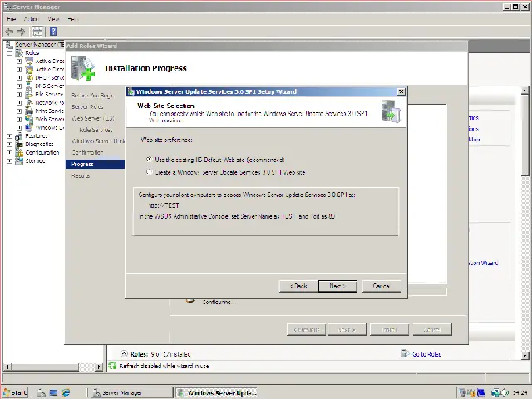The width and height of the screenshot is (532, 399).
Task: Click the DHCP Server role icon
Action: point(30,77)
